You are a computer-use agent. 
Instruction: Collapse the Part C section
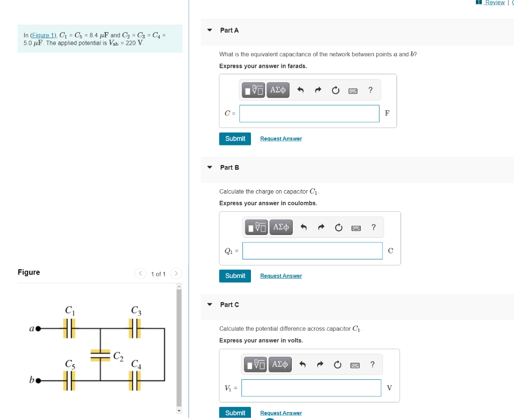click(209, 304)
